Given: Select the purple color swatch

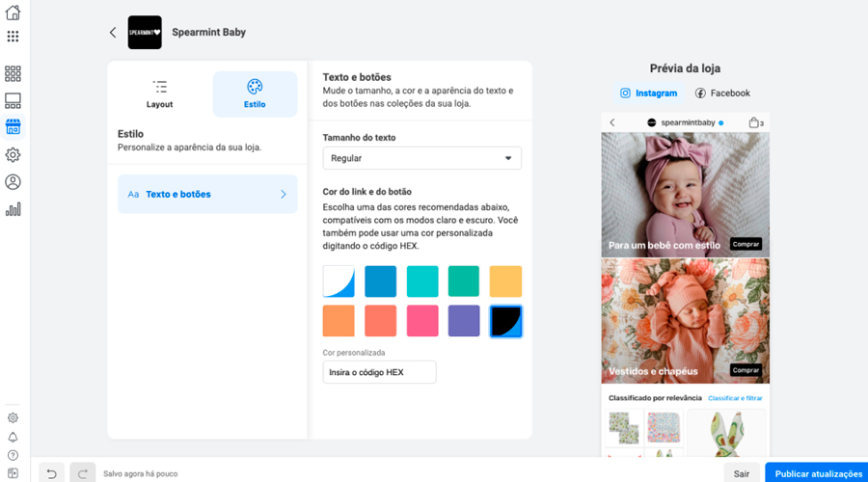Looking at the screenshot, I should coord(464,320).
